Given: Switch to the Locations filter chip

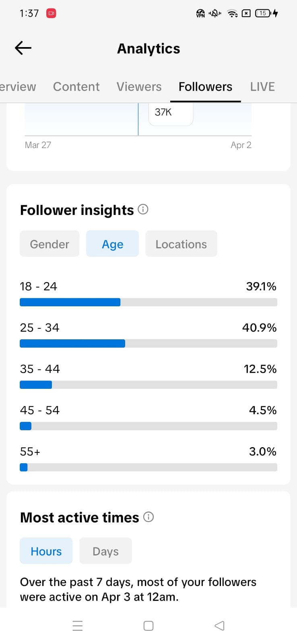Looking at the screenshot, I should 181,244.
